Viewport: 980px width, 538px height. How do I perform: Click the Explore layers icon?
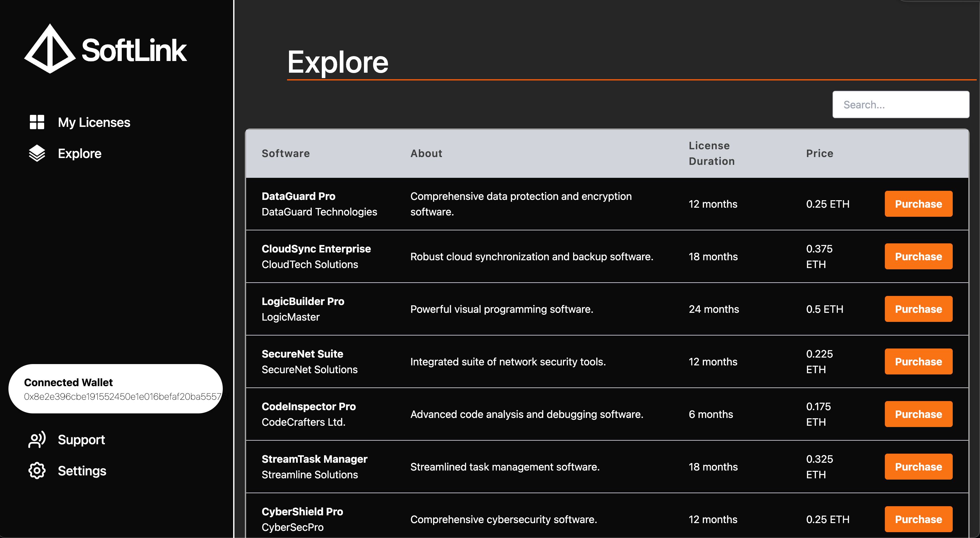click(37, 153)
